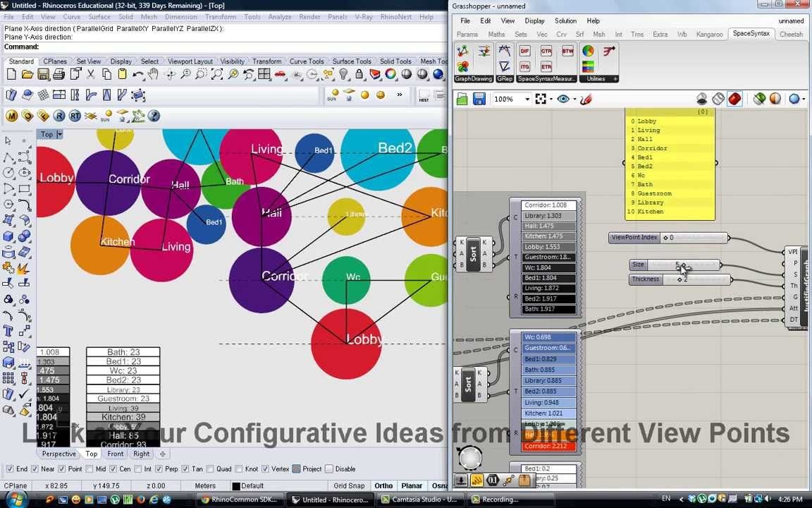Open Rhino Analyze menu
The height and width of the screenshot is (508, 812).
(280, 17)
